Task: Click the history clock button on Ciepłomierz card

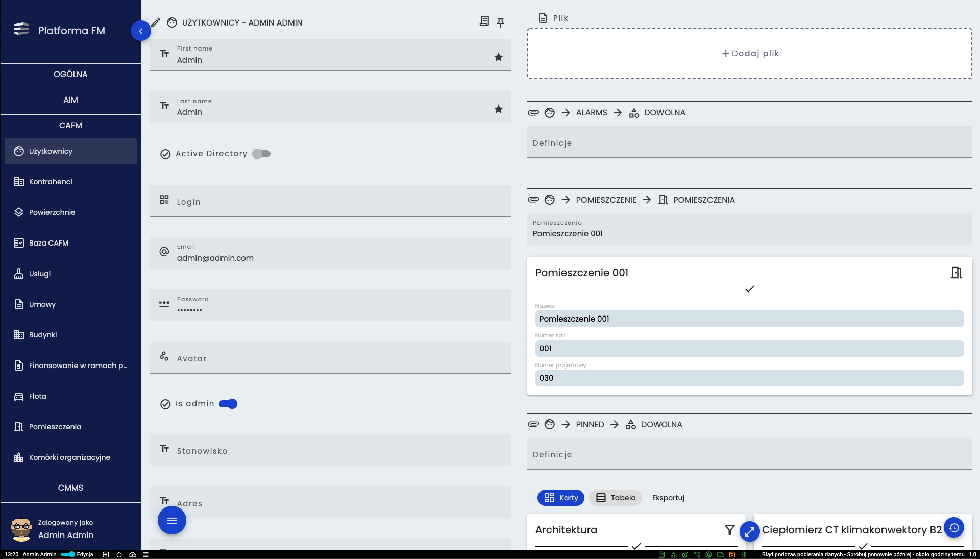Action: pyautogui.click(x=953, y=527)
